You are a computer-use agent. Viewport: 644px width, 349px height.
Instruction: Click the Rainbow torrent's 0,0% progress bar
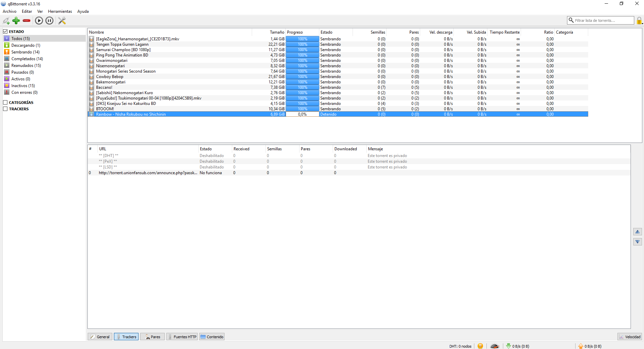coord(302,114)
